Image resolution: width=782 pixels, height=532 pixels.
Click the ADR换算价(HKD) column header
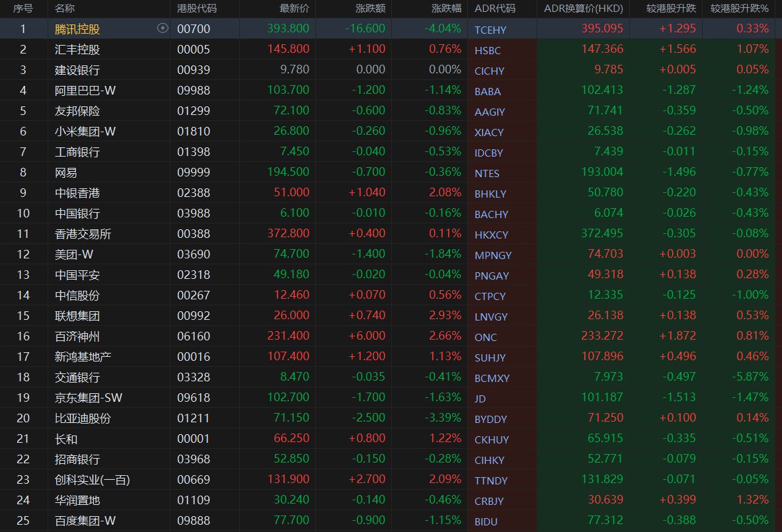pyautogui.click(x=584, y=9)
